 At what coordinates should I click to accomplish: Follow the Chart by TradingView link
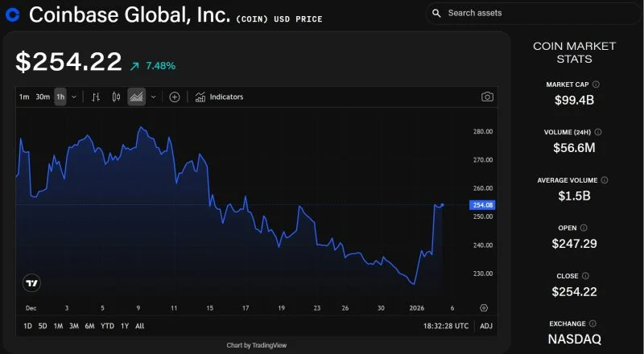pyautogui.click(x=256, y=345)
